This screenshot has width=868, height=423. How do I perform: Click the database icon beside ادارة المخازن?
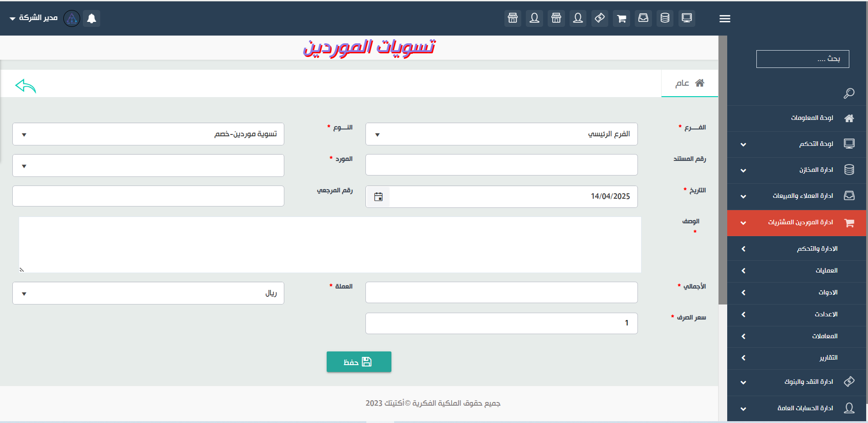point(849,170)
